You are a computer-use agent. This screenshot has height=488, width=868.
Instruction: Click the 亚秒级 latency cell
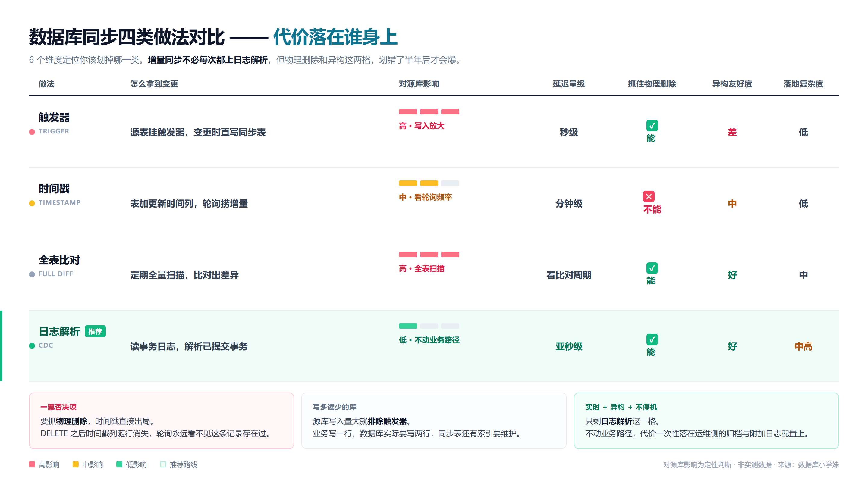(569, 346)
